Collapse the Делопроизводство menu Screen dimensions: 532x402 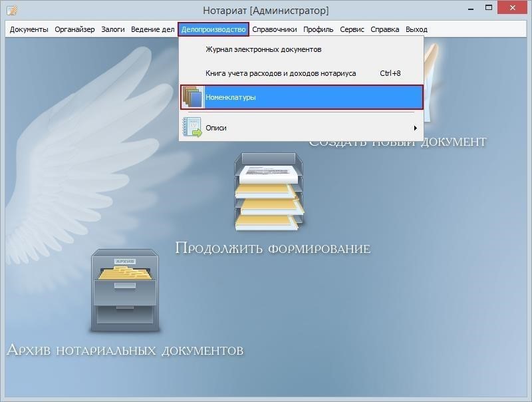213,29
